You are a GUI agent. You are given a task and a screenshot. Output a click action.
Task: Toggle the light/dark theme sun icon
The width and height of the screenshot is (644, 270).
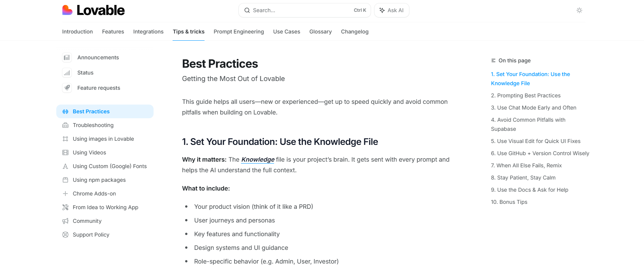coord(579,10)
